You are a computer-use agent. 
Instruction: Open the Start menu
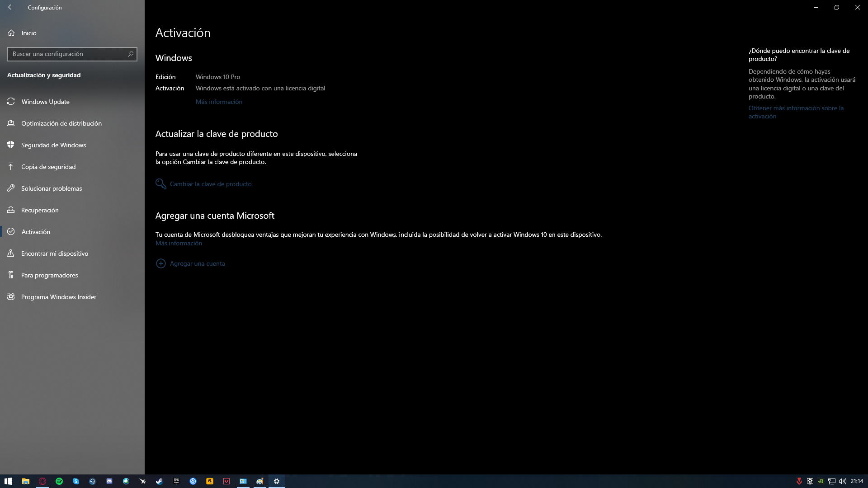point(9,481)
